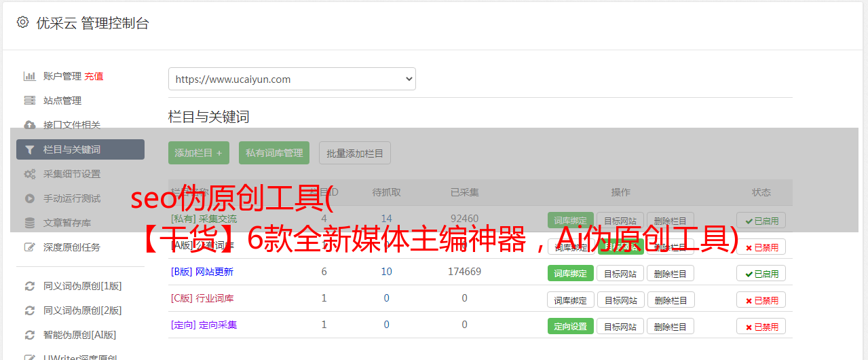Click the server icon for 站点管理
868x360 pixels.
pos(30,101)
